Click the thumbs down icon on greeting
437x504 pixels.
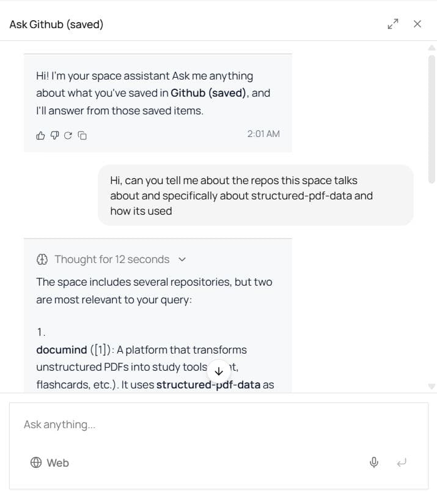54,136
